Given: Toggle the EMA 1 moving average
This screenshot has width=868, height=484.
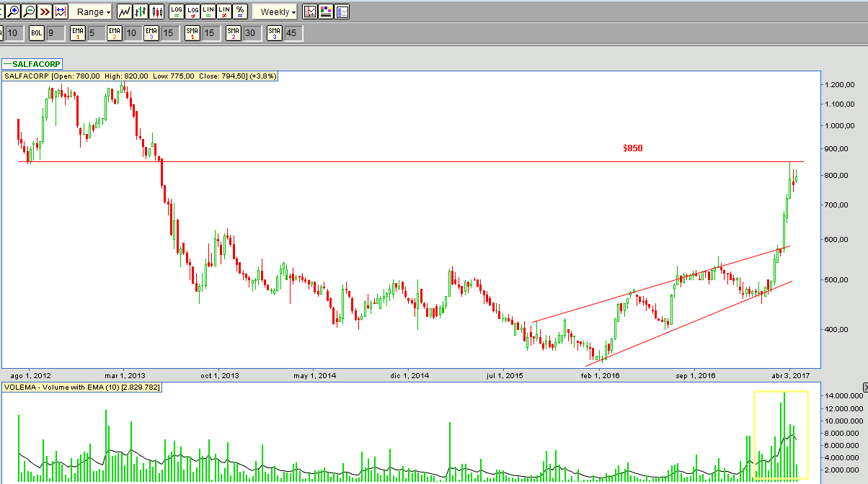Looking at the screenshot, I should (78, 32).
